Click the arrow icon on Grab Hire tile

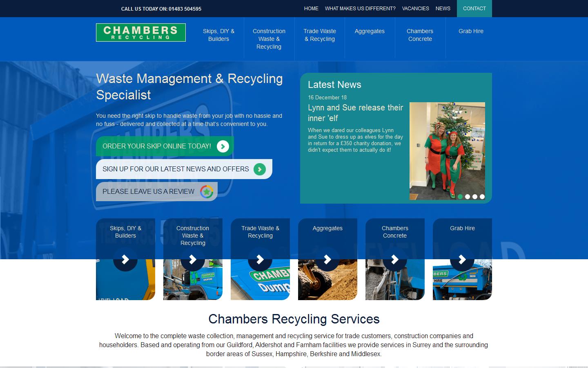[x=462, y=259]
